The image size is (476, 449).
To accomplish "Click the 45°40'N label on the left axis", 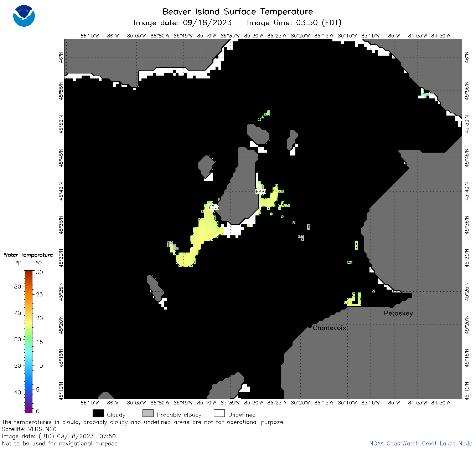I will tap(61, 191).
